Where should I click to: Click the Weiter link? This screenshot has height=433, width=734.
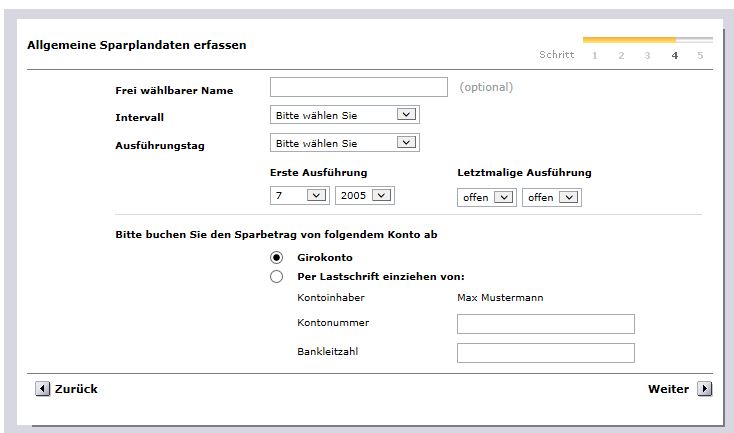pyautogui.click(x=668, y=389)
